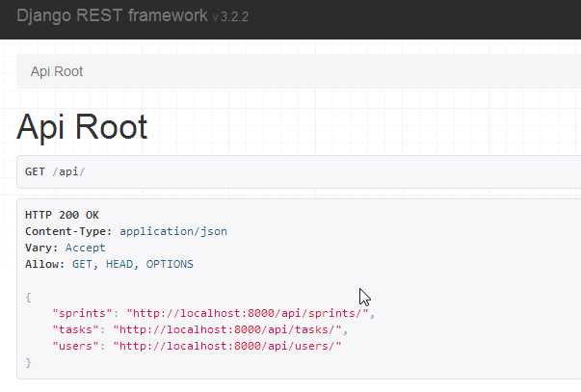
Task: Open the Django REST framework brand link
Action: pos(112,16)
